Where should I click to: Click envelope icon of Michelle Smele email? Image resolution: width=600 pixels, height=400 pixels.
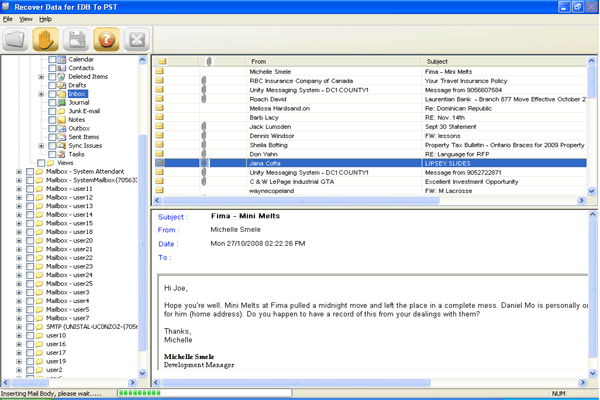click(161, 72)
